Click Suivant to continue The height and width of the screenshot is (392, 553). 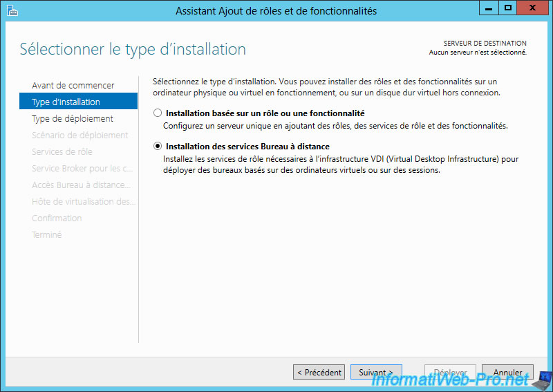tap(376, 372)
